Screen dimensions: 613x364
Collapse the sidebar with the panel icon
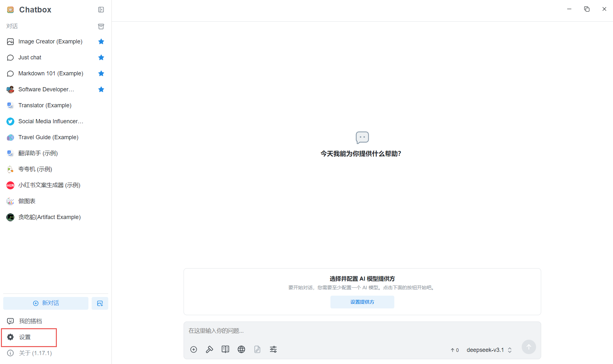point(101,10)
